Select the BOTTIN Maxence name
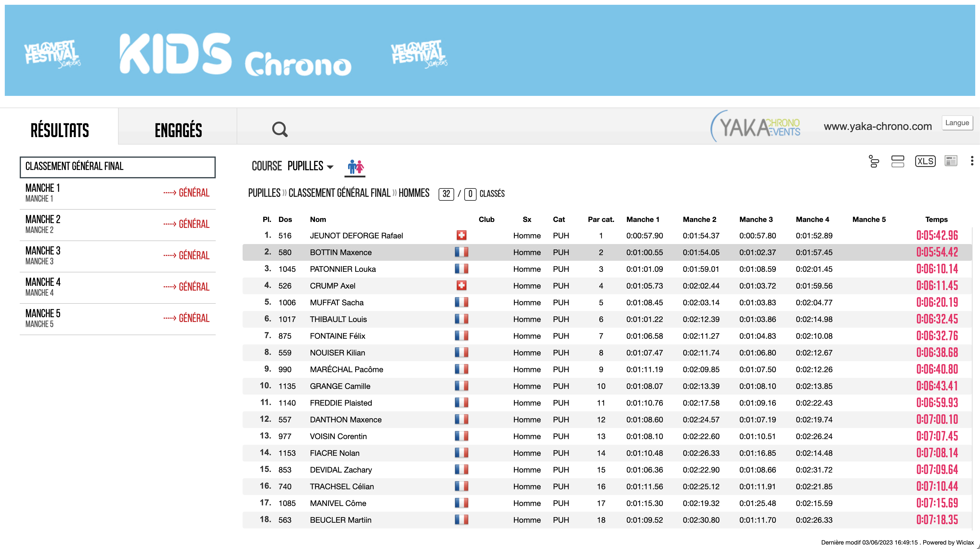This screenshot has width=980, height=549. click(x=341, y=252)
